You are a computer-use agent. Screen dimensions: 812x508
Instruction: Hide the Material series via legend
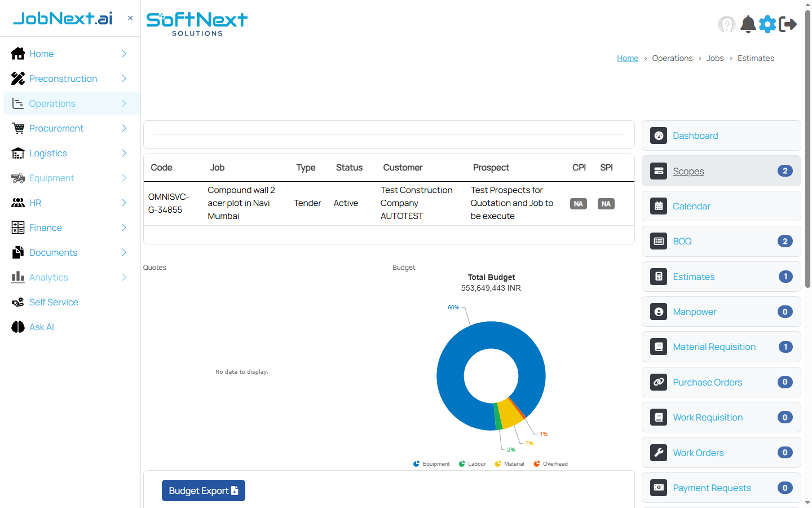coord(509,463)
